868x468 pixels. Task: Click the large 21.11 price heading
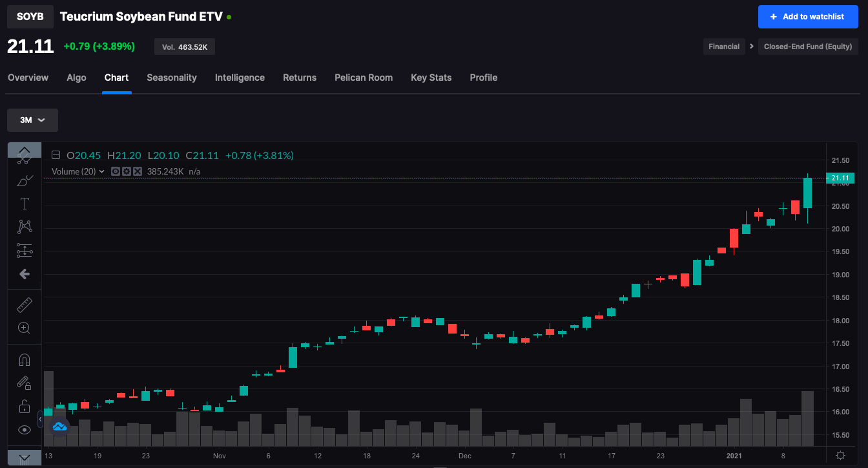coord(30,47)
